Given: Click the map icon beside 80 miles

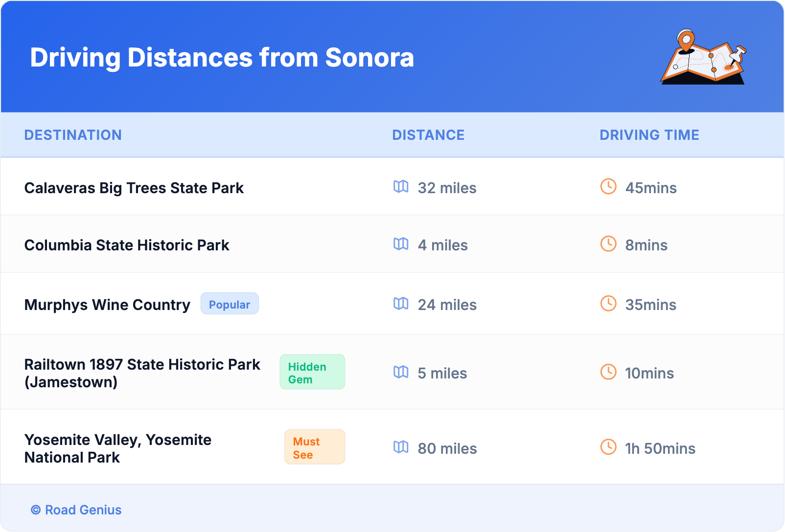Looking at the screenshot, I should [x=401, y=447].
